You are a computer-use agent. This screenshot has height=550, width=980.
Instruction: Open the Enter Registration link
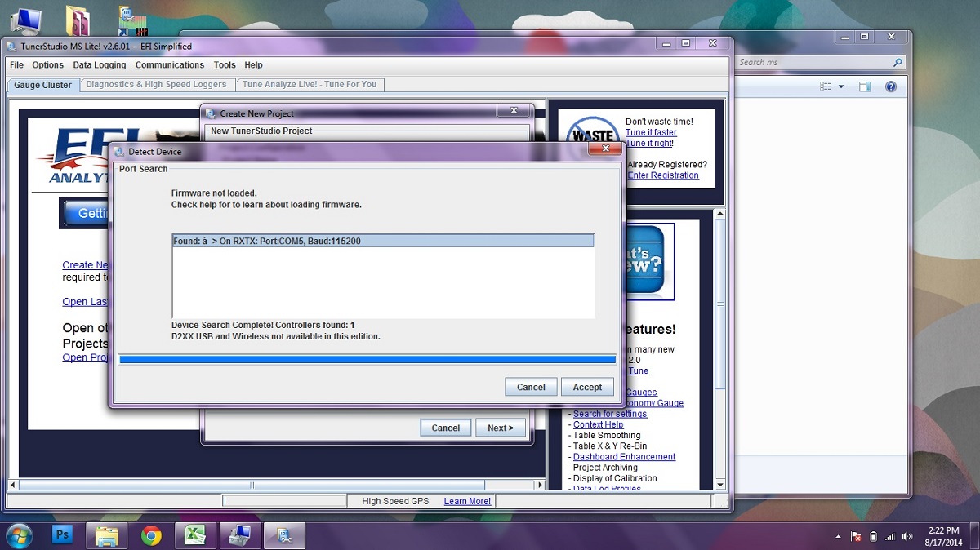[663, 175]
